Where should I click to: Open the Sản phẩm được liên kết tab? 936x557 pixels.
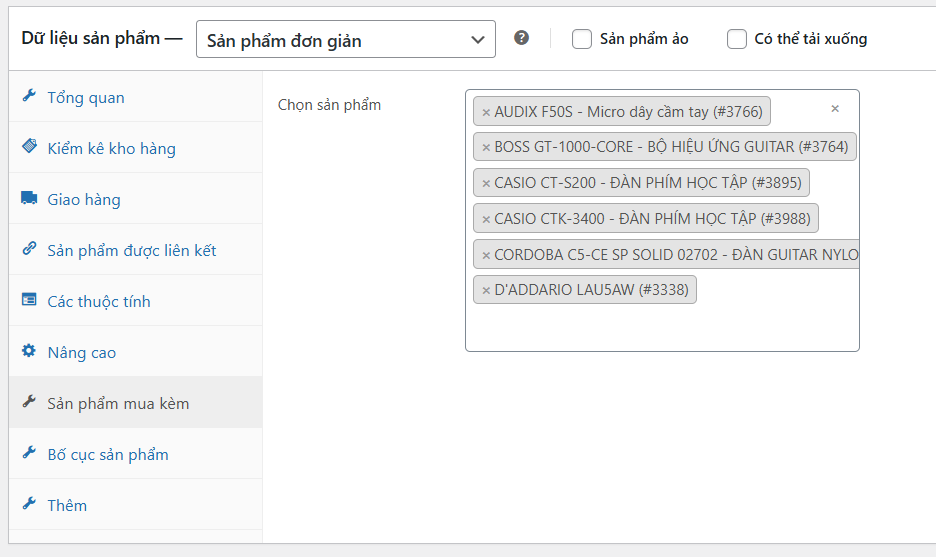click(136, 250)
